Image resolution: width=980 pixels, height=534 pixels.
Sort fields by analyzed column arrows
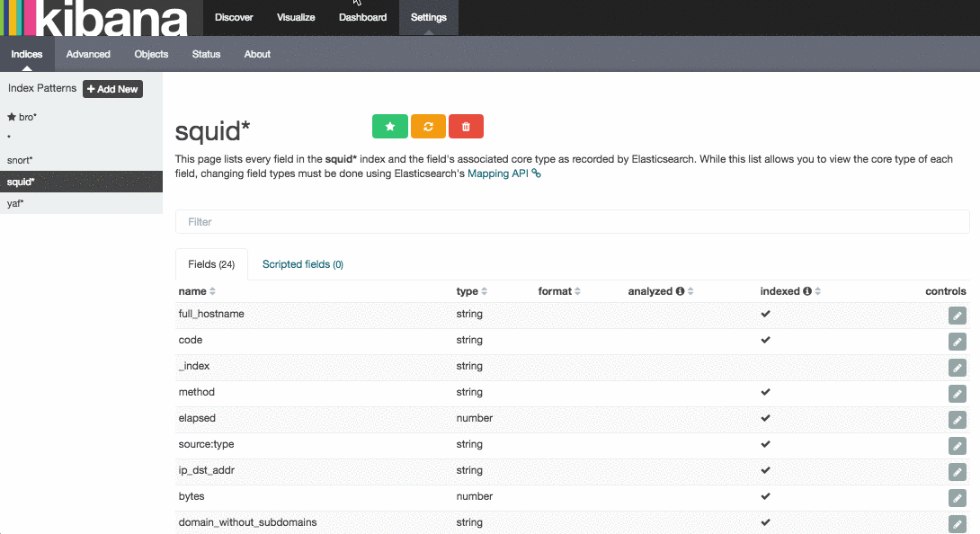point(690,291)
